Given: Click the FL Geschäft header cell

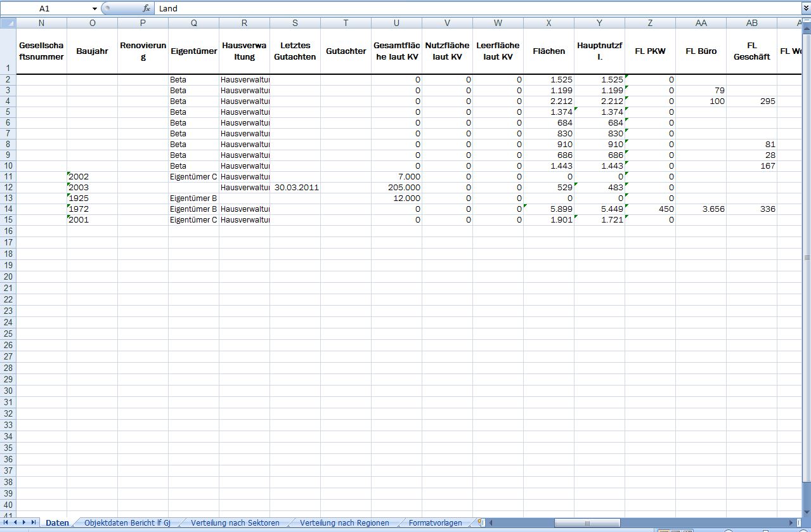Looking at the screenshot, I should click(752, 51).
